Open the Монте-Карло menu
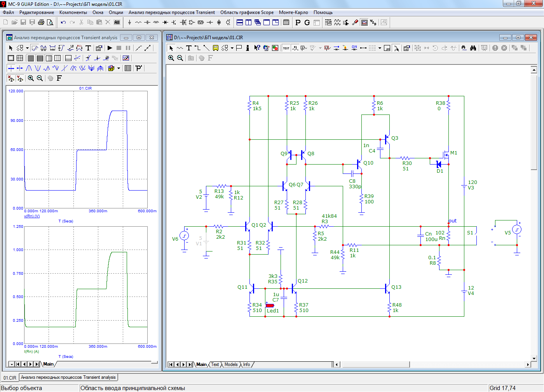 click(x=293, y=12)
